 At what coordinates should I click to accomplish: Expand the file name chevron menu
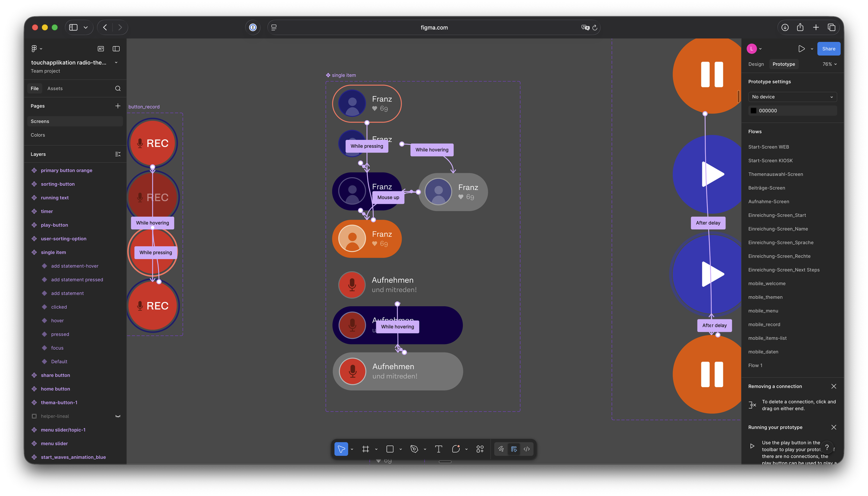116,62
